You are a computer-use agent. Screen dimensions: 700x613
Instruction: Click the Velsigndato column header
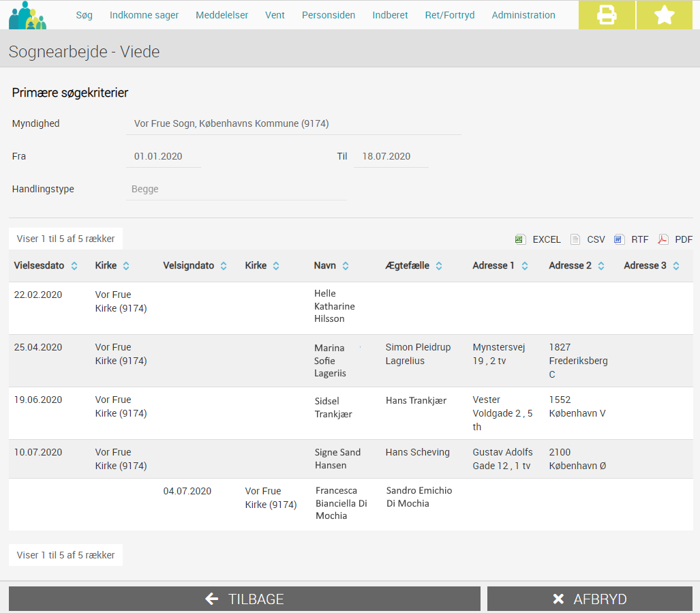tap(188, 266)
